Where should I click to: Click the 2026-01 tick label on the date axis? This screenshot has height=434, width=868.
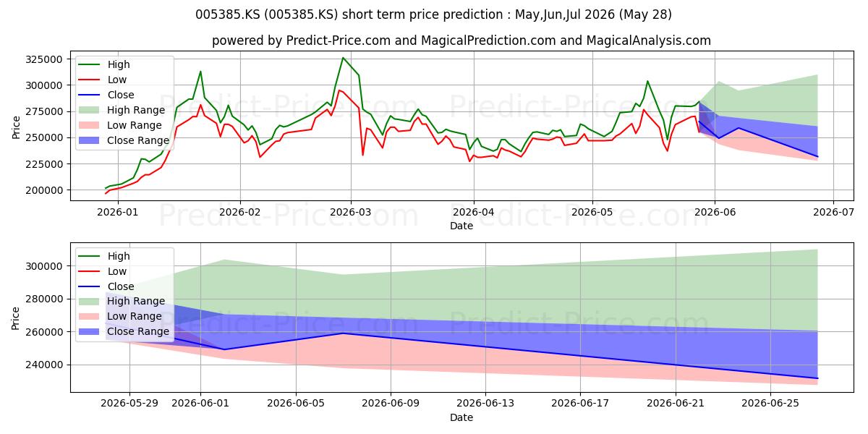coord(118,213)
